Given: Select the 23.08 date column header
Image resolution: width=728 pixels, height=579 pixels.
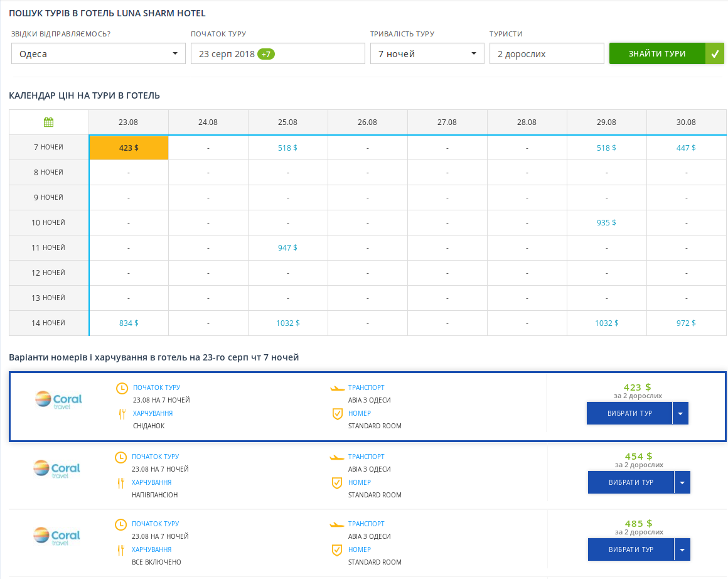Looking at the screenshot, I should click(x=128, y=122).
